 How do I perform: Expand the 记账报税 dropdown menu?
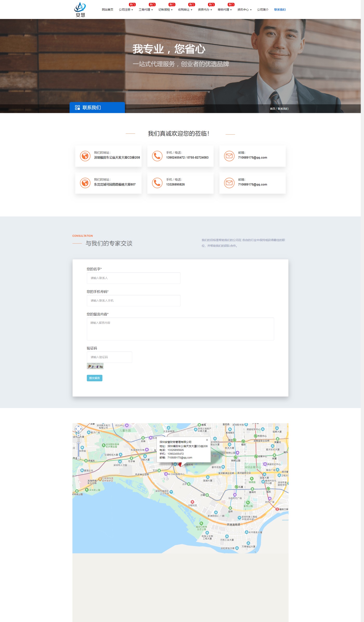pos(165,10)
